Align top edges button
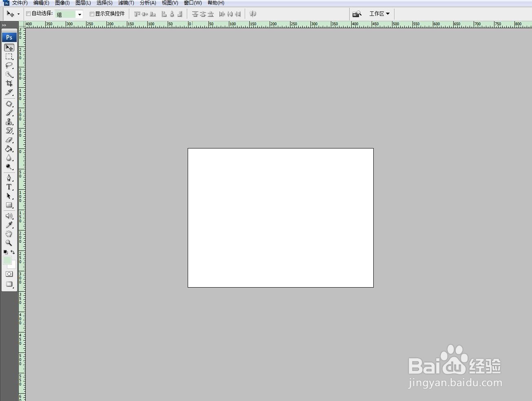 137,14
